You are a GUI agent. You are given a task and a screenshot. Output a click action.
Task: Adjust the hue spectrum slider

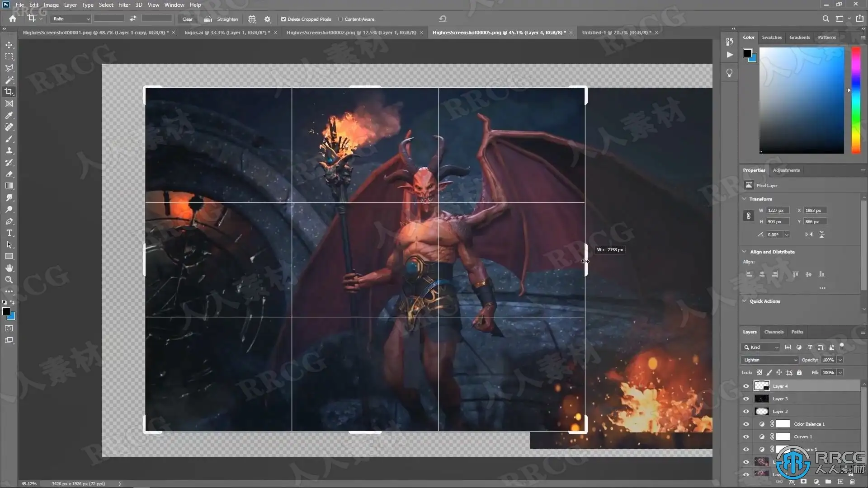pos(856,100)
